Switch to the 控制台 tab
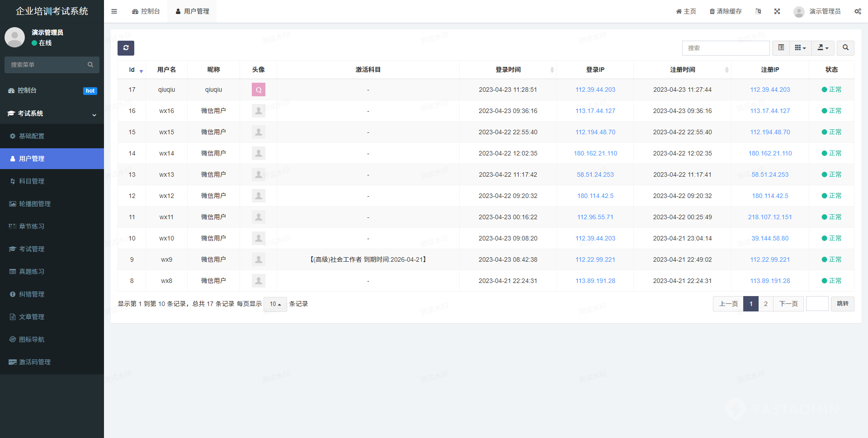The width and height of the screenshot is (868, 438). [146, 11]
